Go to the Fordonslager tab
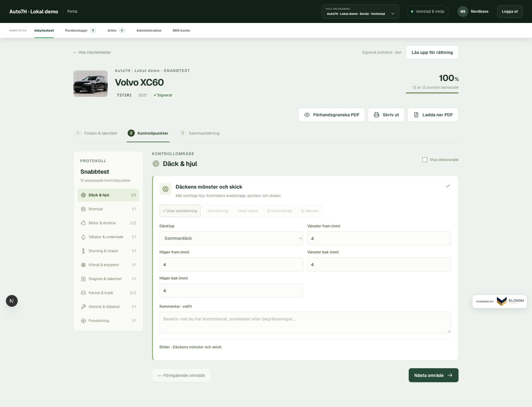Viewport: 532px width, 407px height. pyautogui.click(x=81, y=30)
